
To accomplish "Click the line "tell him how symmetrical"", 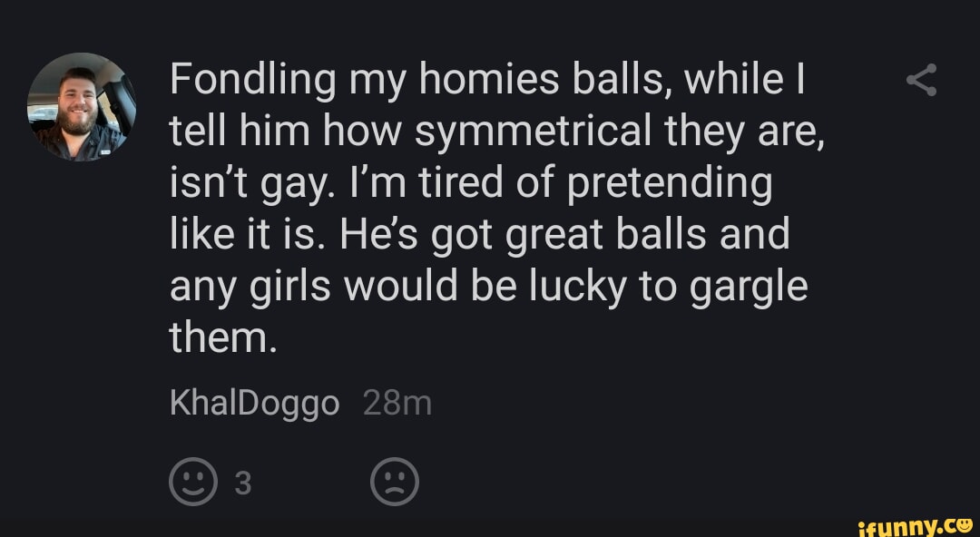I will pos(495,134).
